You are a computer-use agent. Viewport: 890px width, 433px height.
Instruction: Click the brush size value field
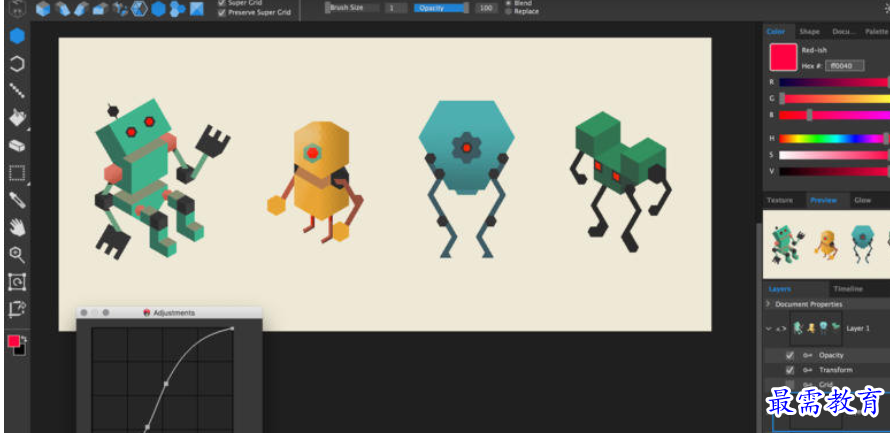pyautogui.click(x=396, y=8)
